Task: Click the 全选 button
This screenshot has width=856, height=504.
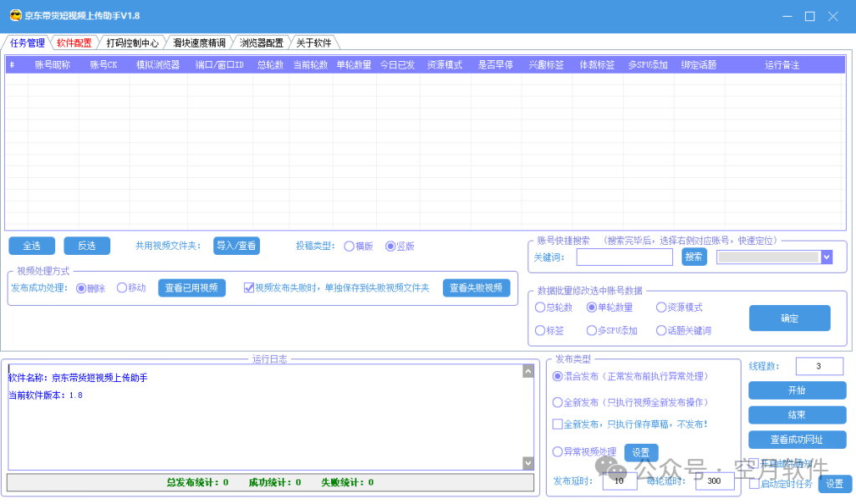Action: click(x=32, y=246)
